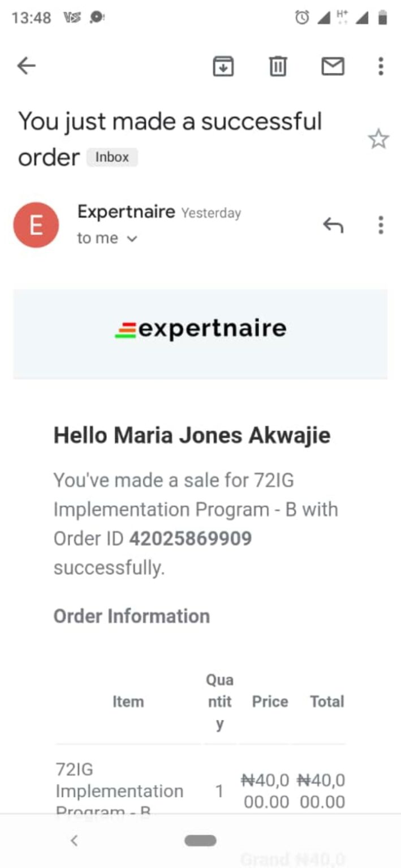Screen dimensions: 401x868
Task: Open the top toolbar overflow menu
Action: (x=381, y=67)
